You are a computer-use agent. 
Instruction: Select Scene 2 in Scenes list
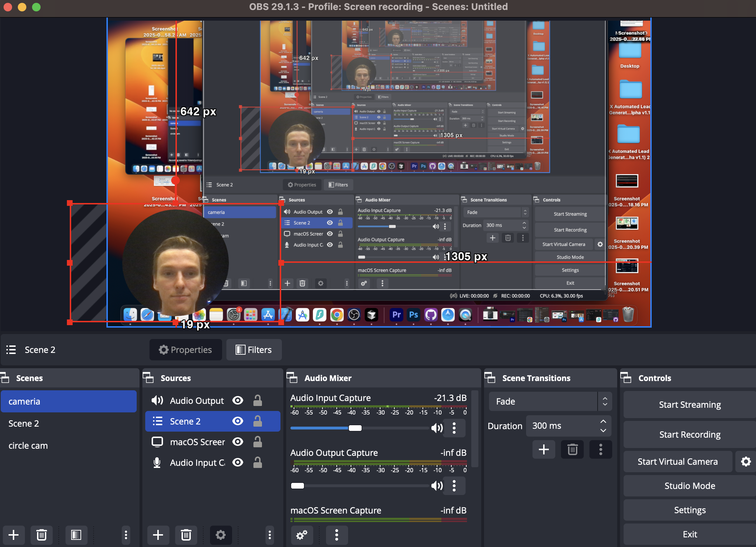(x=69, y=423)
